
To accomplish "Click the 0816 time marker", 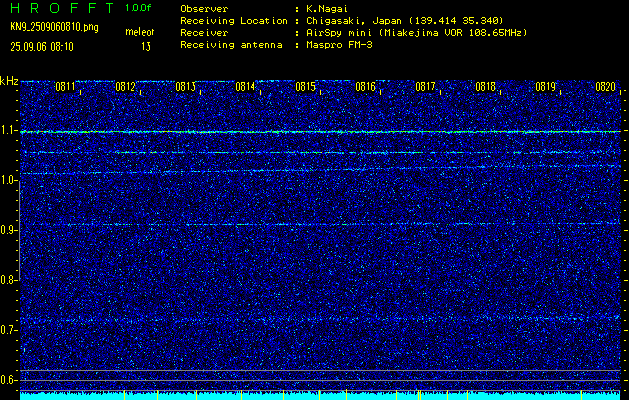I will tap(365, 87).
